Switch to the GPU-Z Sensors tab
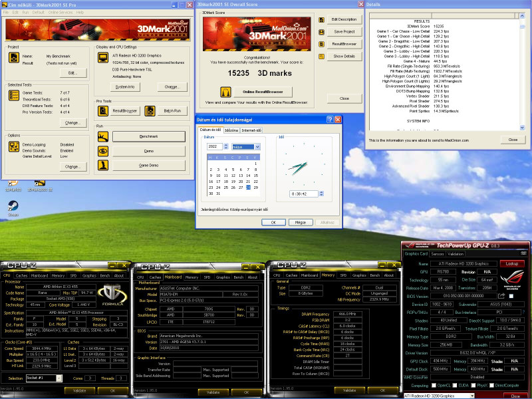532x399 pixels. click(438, 254)
